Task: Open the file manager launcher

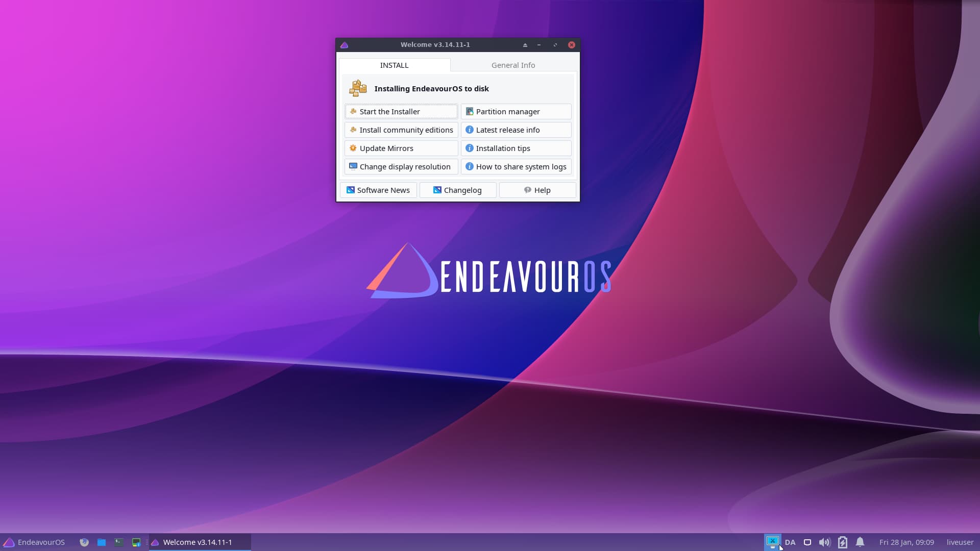Action: pyautogui.click(x=102, y=542)
